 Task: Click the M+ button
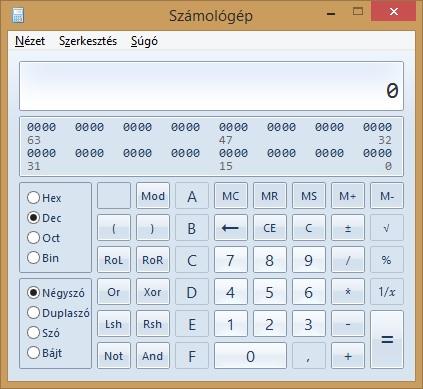click(x=348, y=196)
